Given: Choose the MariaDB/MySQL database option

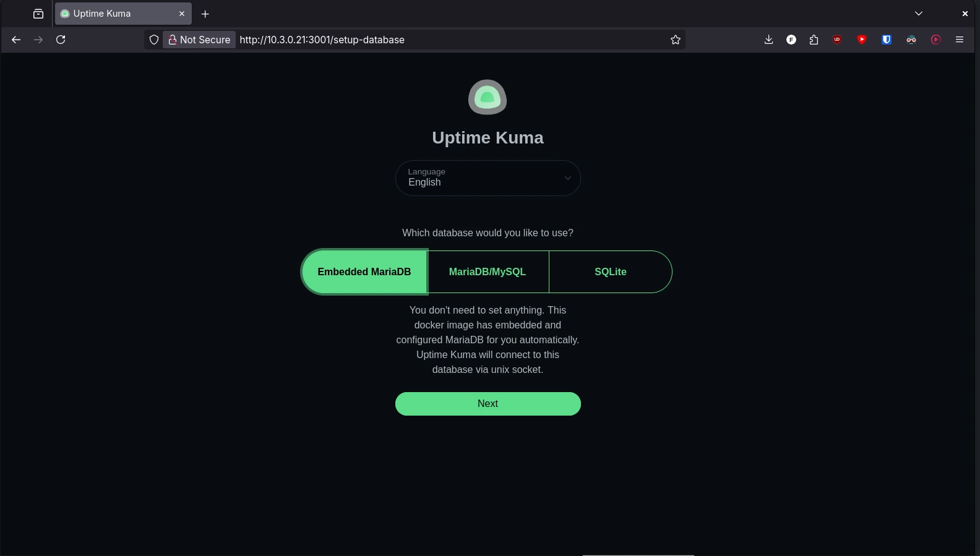Looking at the screenshot, I should click(488, 272).
